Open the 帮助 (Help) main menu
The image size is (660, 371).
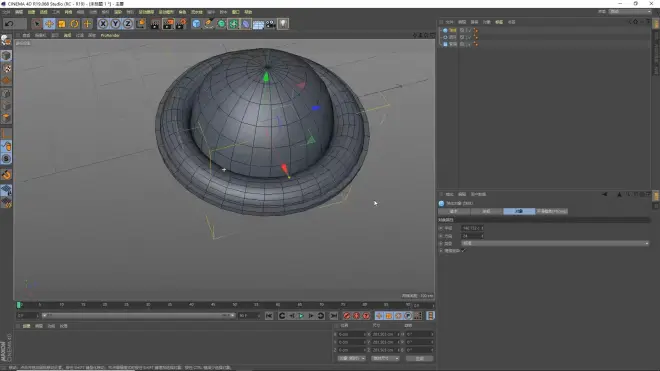248,12
